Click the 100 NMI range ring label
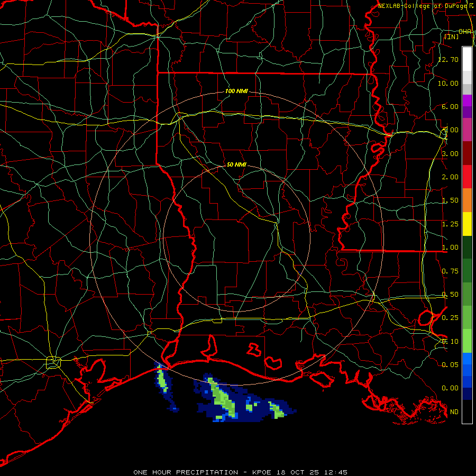 click(236, 91)
